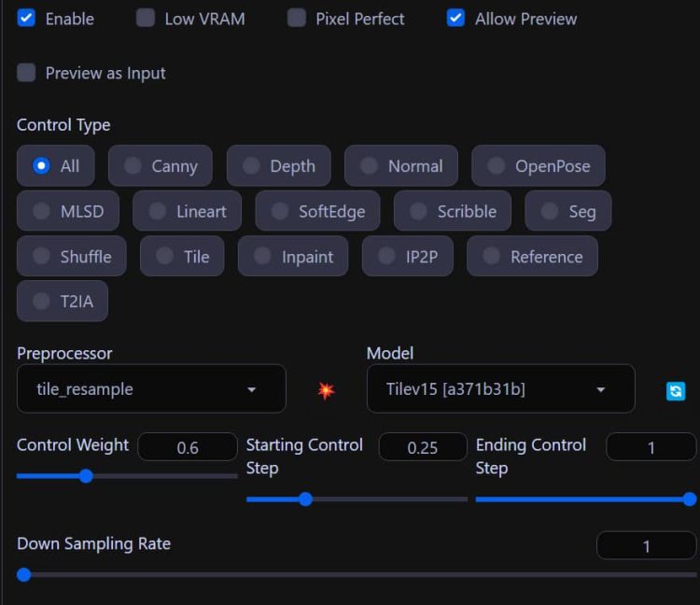
Task: Click the Control Weight slider handle
Action: (x=86, y=475)
